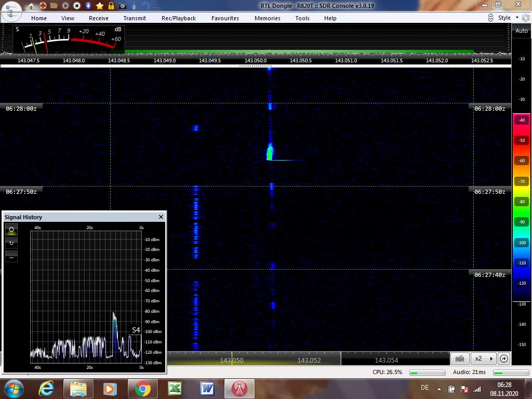Click the left 06:28:00z timestamp label
The height and width of the screenshot is (399, 532).
pyautogui.click(x=21, y=109)
